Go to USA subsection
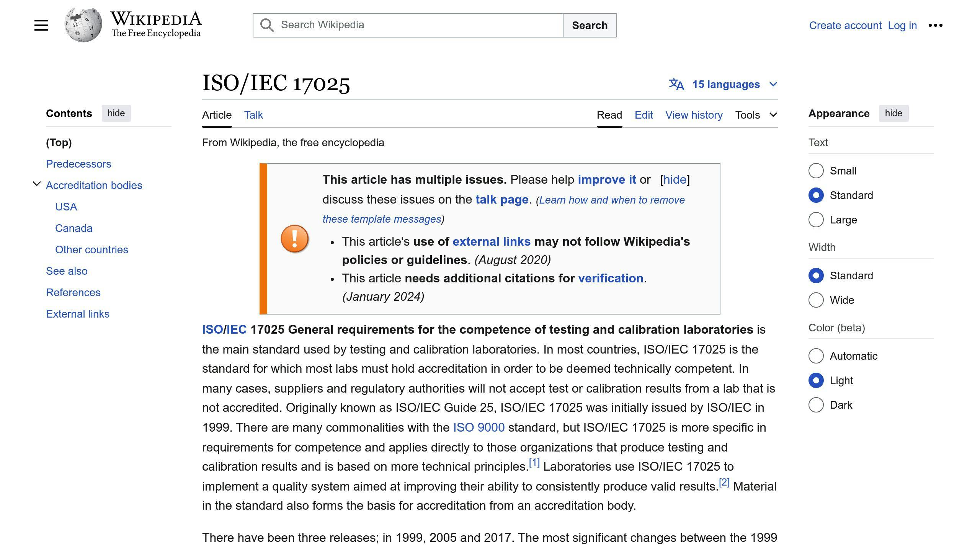Image resolution: width=980 pixels, height=551 pixels. point(66,207)
